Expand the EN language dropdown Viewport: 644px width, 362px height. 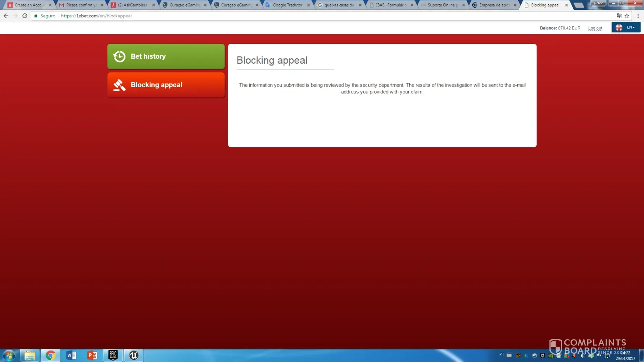coord(626,27)
